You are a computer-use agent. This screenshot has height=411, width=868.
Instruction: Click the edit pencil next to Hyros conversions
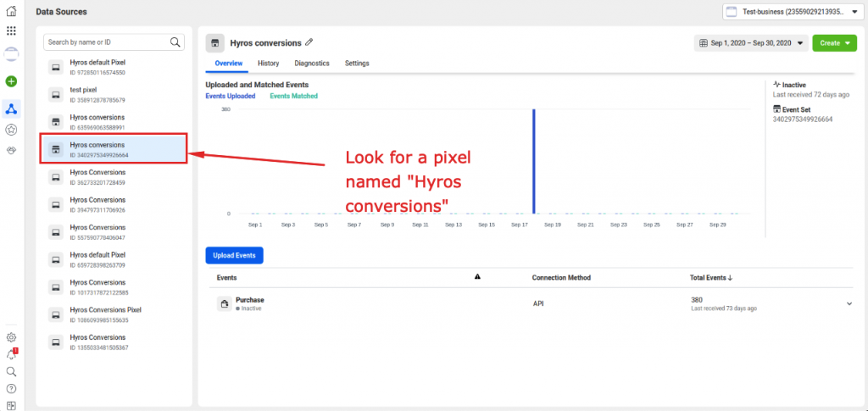tap(309, 42)
